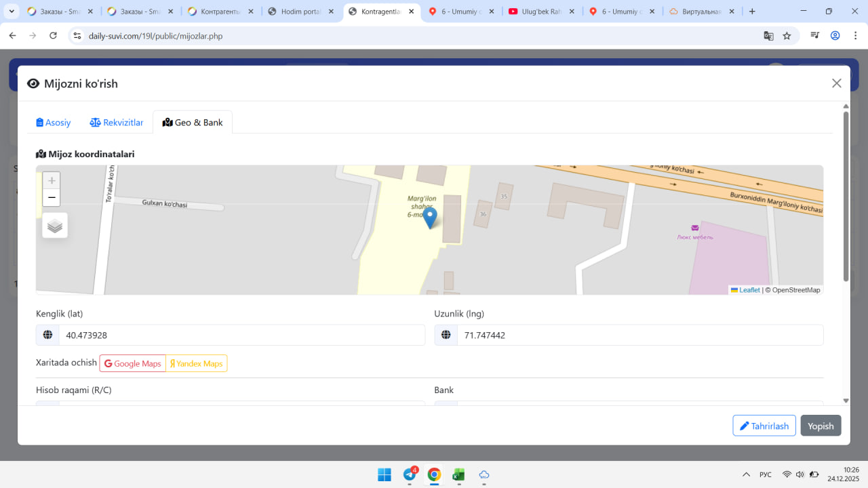Open Excel from the taskbar
Image resolution: width=868 pixels, height=488 pixels.
click(459, 474)
